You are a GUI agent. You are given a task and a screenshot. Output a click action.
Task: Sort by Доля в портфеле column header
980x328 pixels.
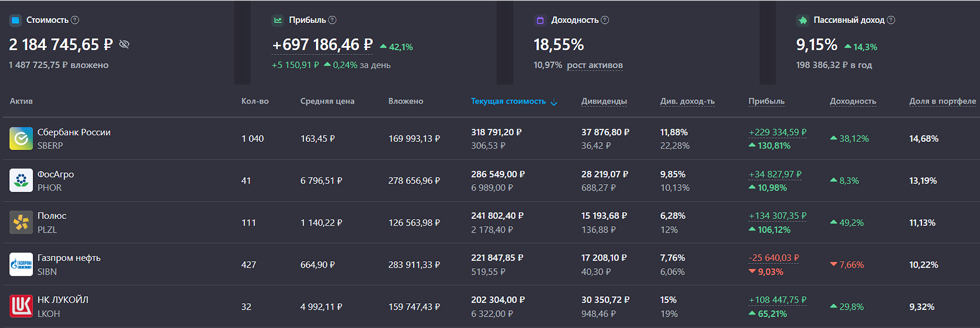942,101
